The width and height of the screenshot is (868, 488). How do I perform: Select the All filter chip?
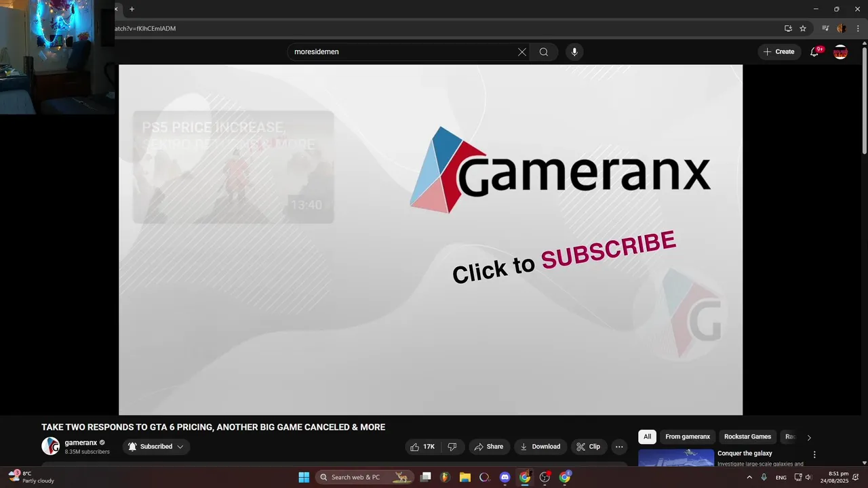coord(647,436)
